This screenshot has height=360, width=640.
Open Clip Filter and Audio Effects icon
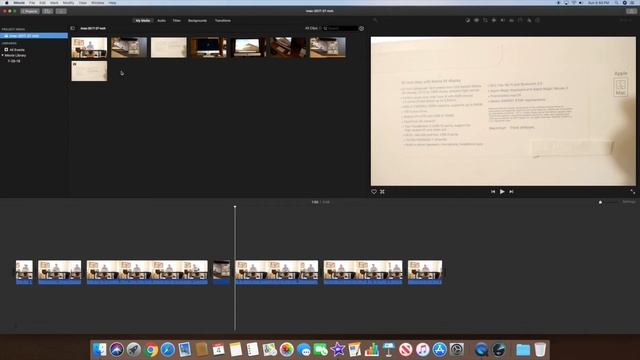[529, 20]
